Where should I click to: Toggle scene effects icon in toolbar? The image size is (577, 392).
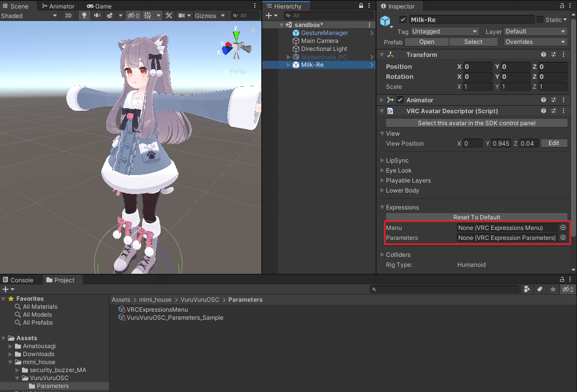pyautogui.click(x=110, y=15)
